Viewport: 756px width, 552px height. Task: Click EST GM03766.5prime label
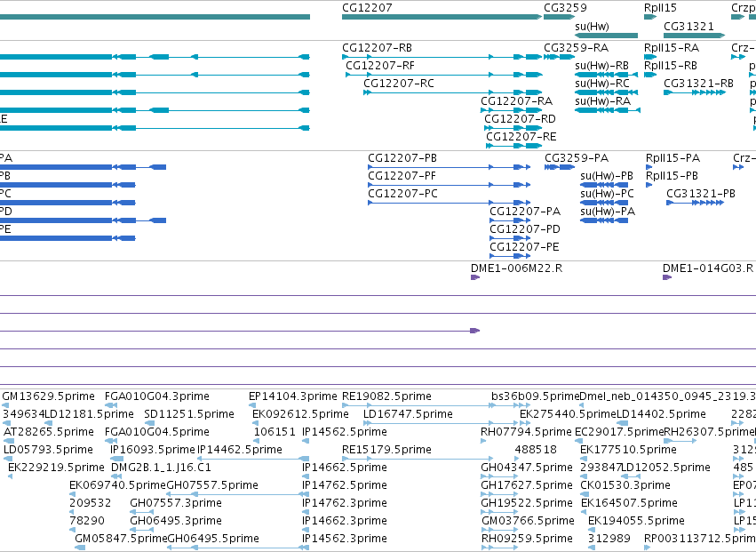tap(528, 521)
